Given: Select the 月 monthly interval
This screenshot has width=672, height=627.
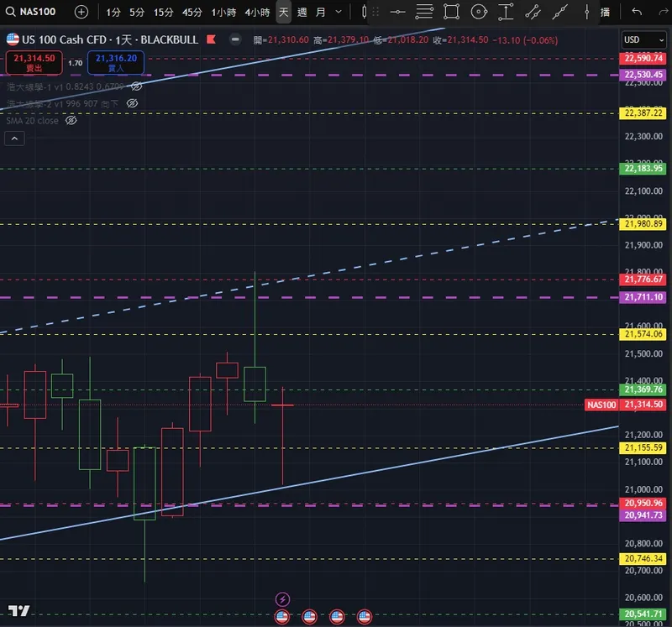Looking at the screenshot, I should pos(321,13).
